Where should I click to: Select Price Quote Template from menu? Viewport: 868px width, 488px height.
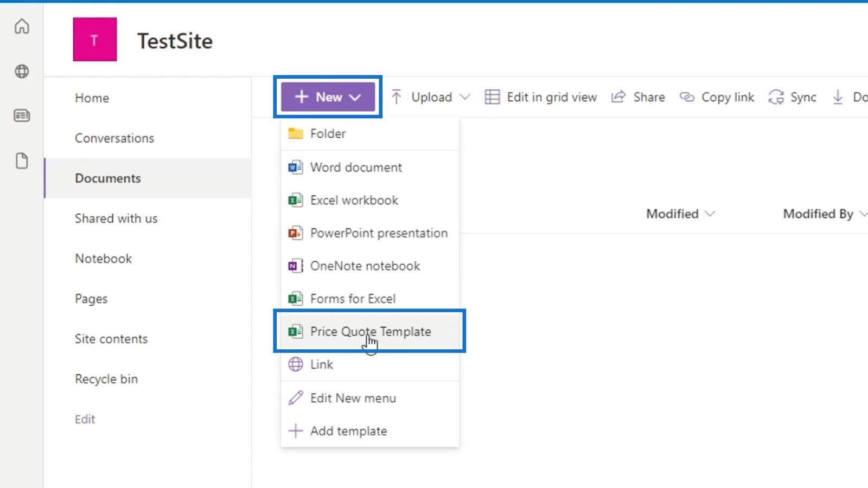click(370, 331)
